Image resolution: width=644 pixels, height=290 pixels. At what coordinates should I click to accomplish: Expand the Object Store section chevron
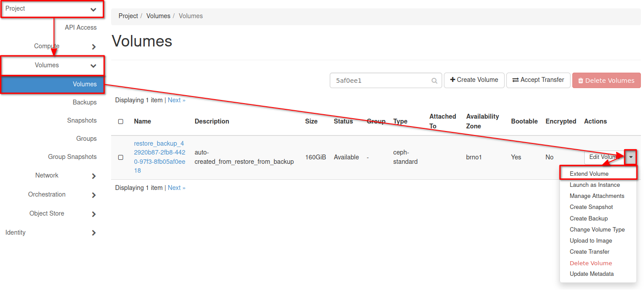[93, 214]
